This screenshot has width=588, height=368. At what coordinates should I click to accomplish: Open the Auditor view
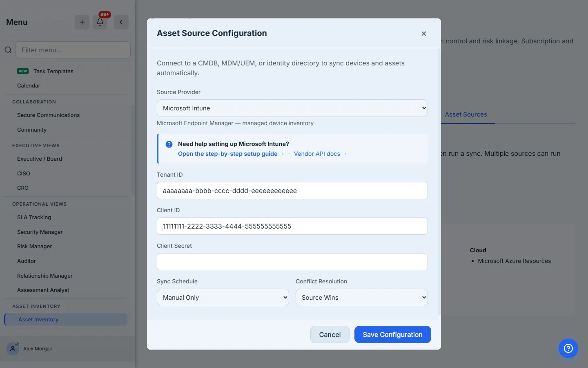pos(27,261)
